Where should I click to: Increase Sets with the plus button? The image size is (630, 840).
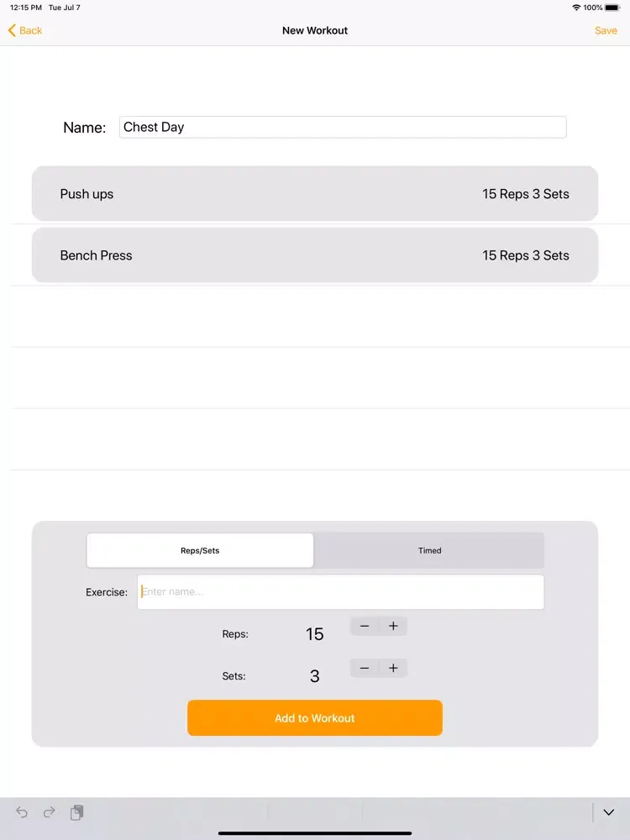coord(393,668)
